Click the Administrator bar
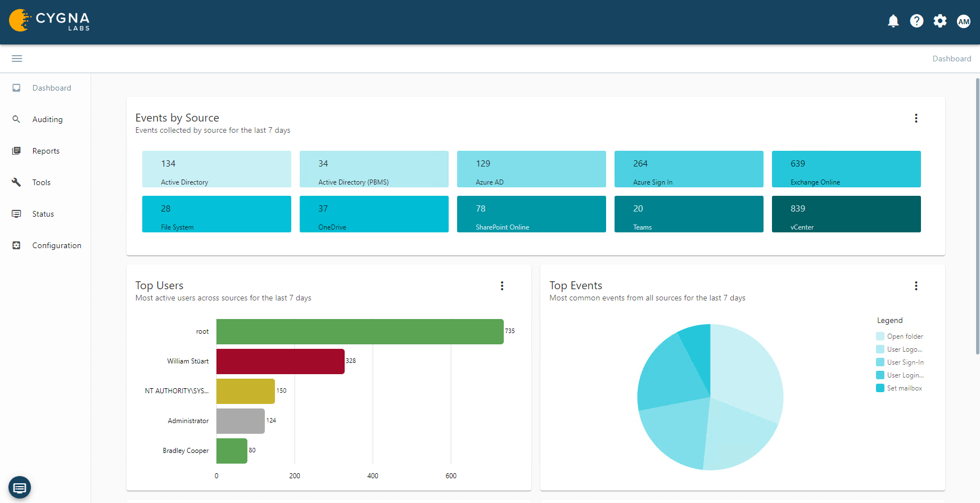Image resolution: width=980 pixels, height=503 pixels. [x=241, y=421]
